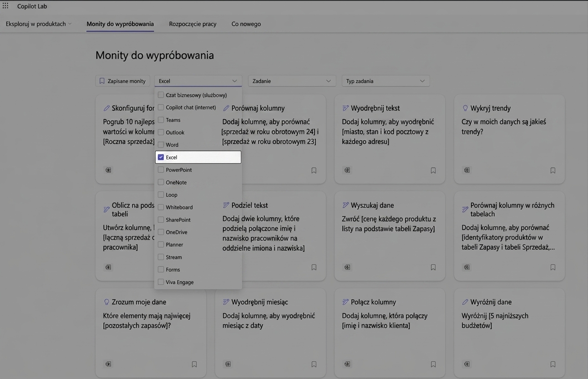588x379 pixels.
Task: Bookmark the Połącz kolumny prompt card
Action: [433, 364]
